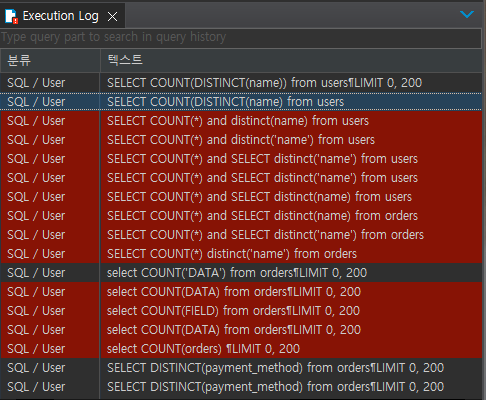Select the COUNT(FIELD) from orders row
The width and height of the screenshot is (486, 400).
point(241,311)
